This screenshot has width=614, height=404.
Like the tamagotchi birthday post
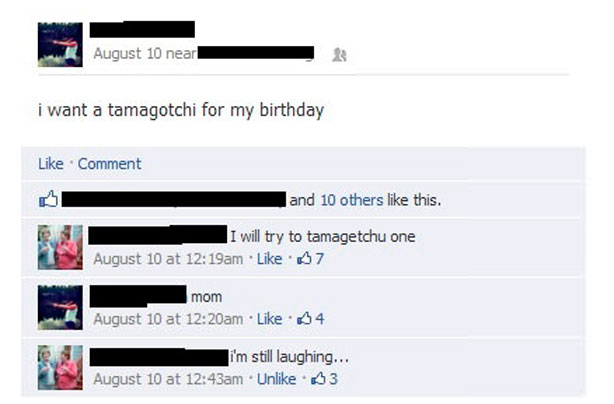click(x=51, y=164)
